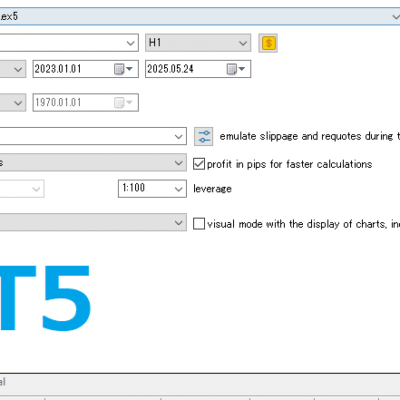The width and height of the screenshot is (400, 400).
Task: Open calendar picker for 2025.05.24 date
Action: coord(236,69)
